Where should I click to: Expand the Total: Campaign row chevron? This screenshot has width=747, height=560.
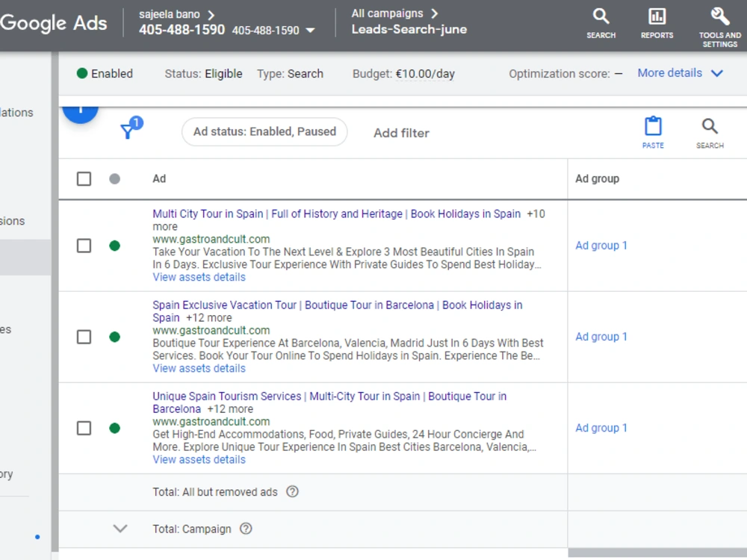(x=120, y=529)
